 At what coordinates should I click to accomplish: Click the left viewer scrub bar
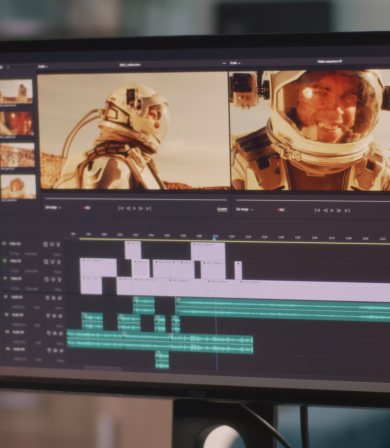pos(136,199)
